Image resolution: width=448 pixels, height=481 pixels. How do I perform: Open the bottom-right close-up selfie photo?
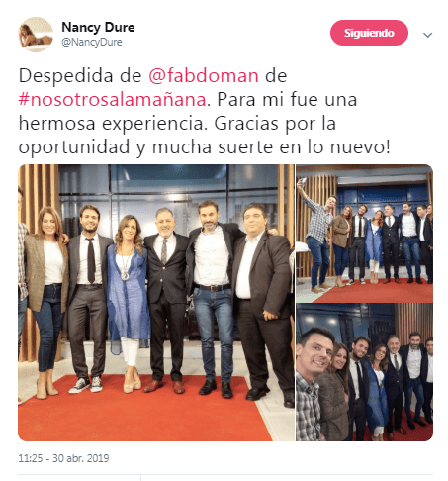click(x=364, y=372)
